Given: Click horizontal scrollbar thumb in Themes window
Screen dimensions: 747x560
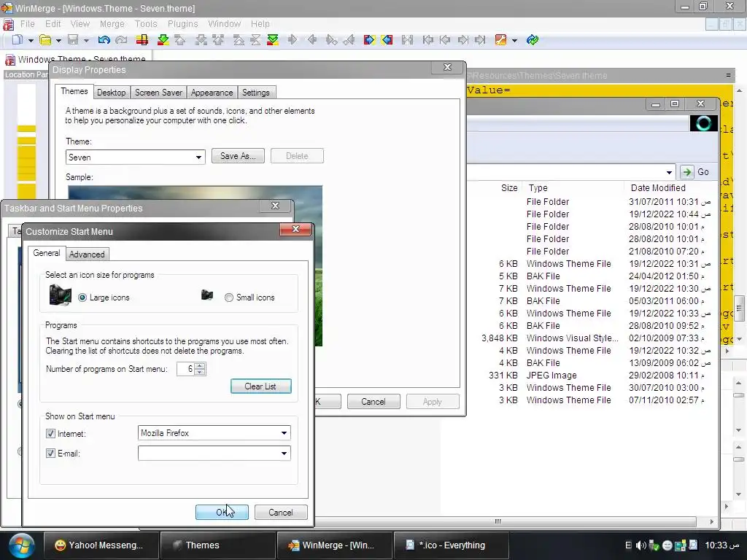Looking at the screenshot, I should click(498, 521).
